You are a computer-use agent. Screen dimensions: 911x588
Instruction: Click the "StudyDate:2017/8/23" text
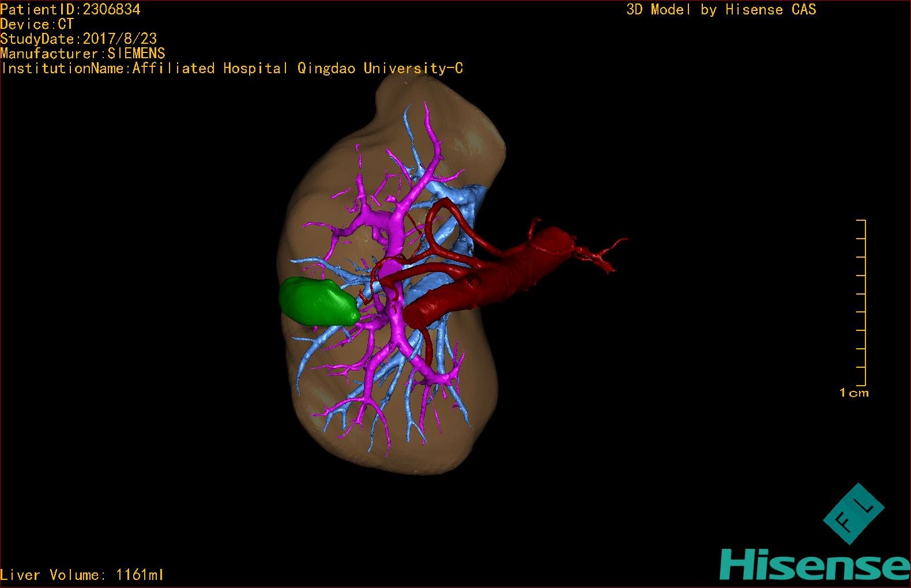tap(78, 39)
